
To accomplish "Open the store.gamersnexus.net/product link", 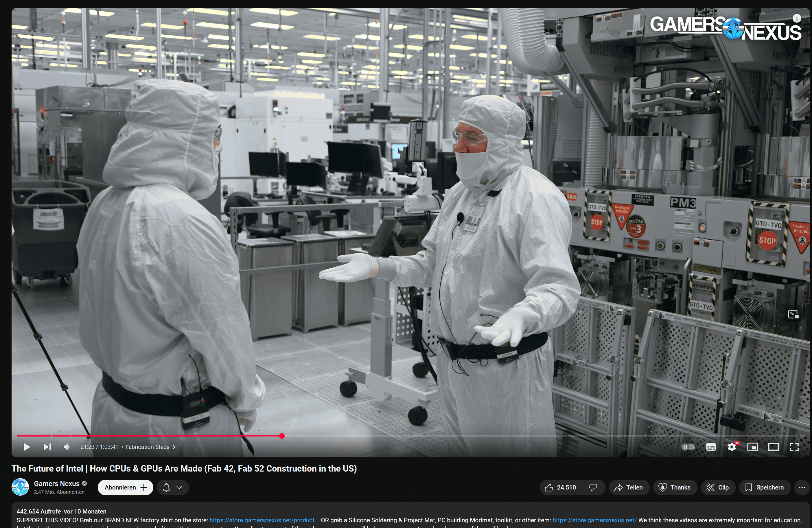I will (x=264, y=520).
